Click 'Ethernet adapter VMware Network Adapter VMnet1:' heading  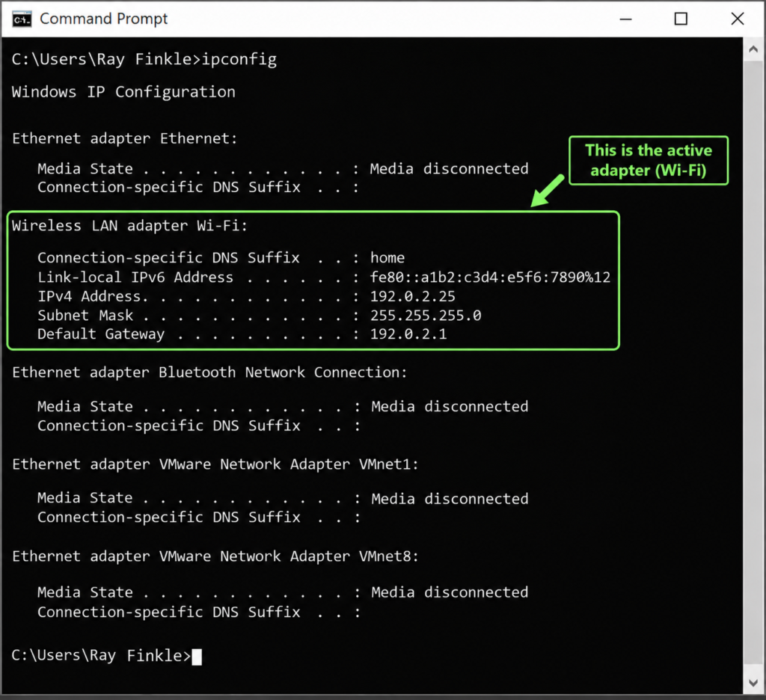tap(215, 464)
